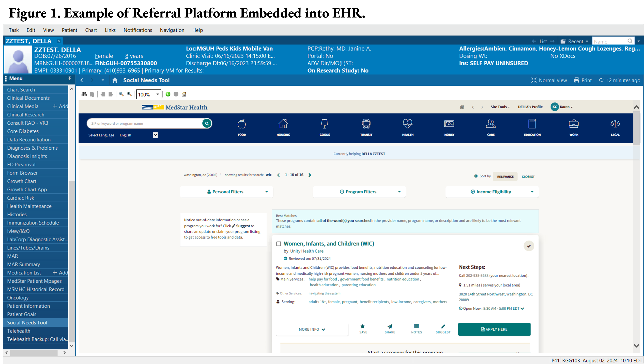Image resolution: width=644 pixels, height=364 pixels.
Task: Click the 202-938-3688 phone number link
Action: click(477, 275)
